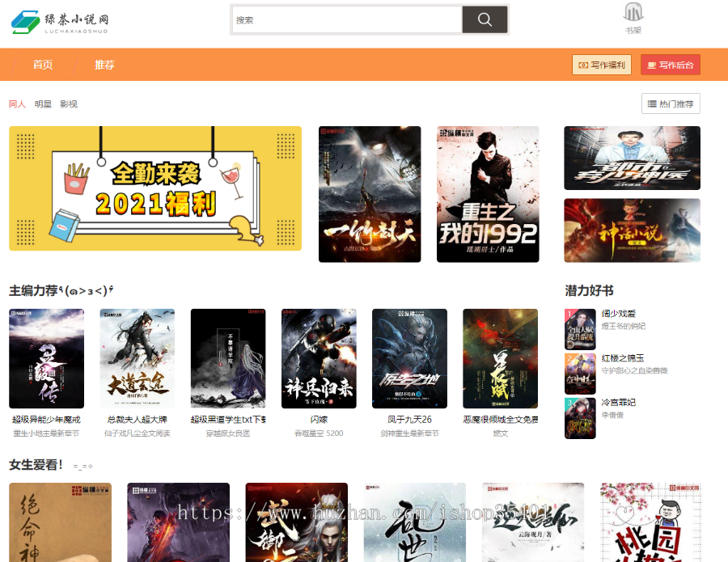Click the magnifier search button
The height and width of the screenshot is (562, 728).
click(485, 19)
